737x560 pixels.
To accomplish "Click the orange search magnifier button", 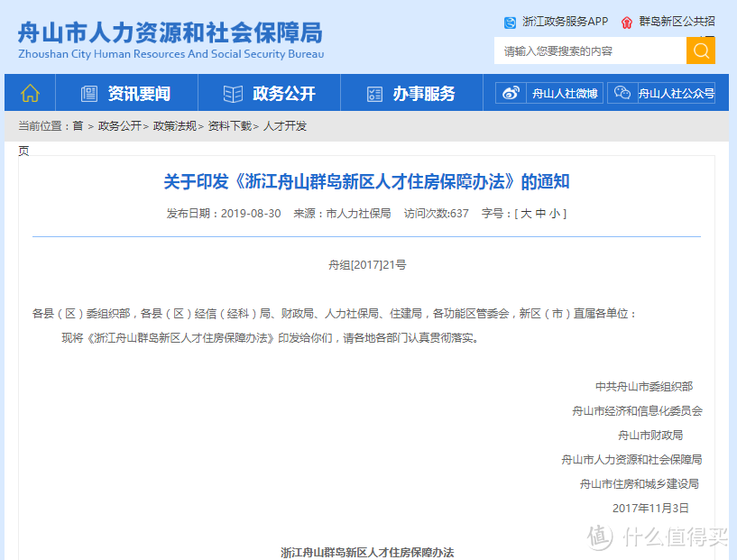I will point(701,50).
